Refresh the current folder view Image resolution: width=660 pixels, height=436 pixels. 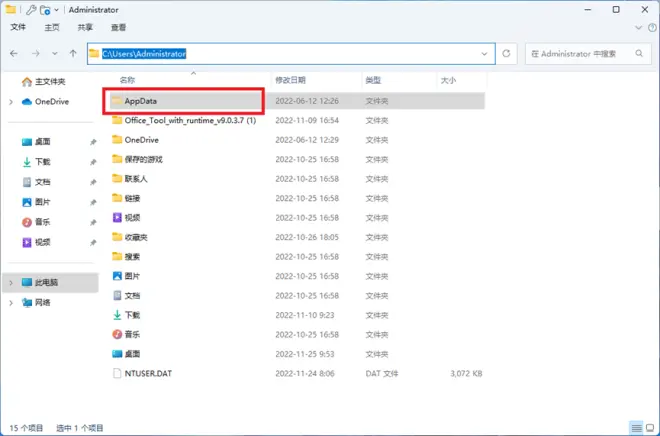pyautogui.click(x=506, y=53)
